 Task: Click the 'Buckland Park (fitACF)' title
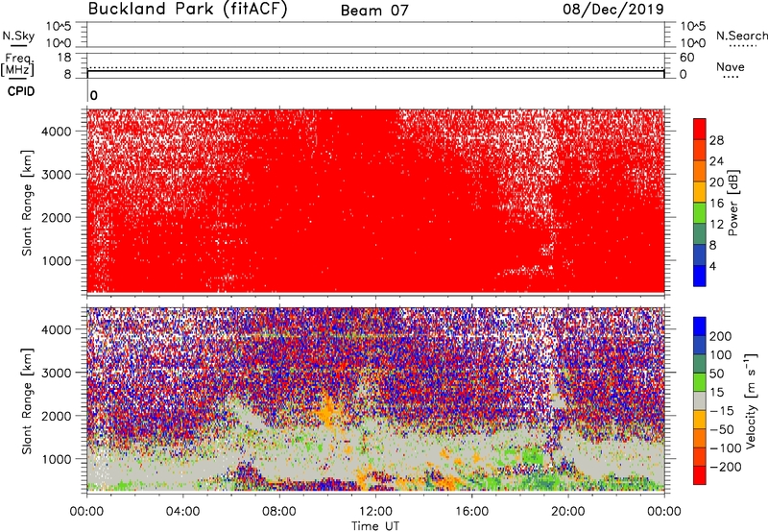187,10
